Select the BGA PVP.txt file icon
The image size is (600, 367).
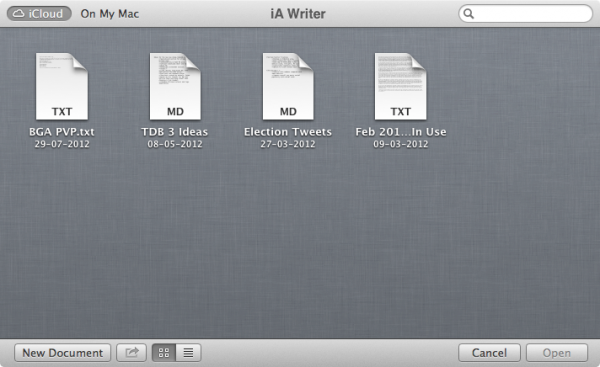coord(62,86)
